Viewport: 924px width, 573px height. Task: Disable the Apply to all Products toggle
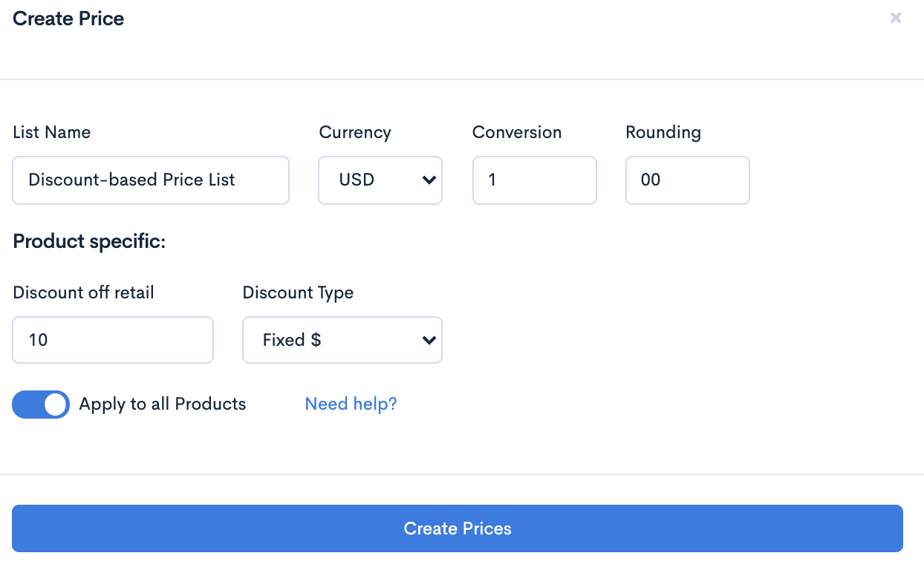(41, 405)
